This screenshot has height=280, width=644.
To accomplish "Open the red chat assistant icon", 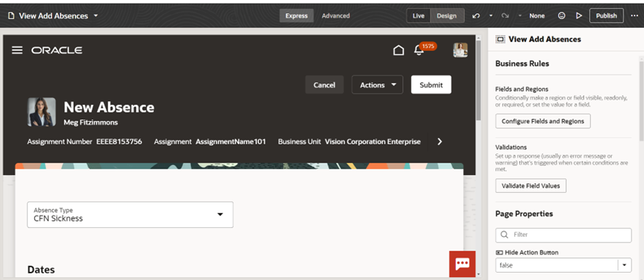I will click(x=462, y=263).
